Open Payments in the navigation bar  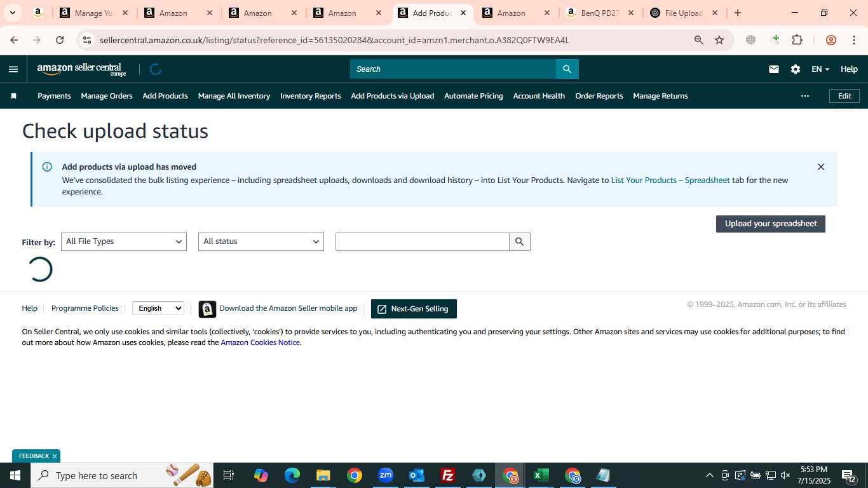[x=54, y=96]
